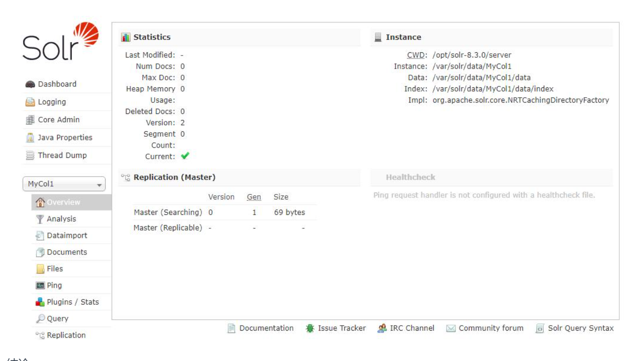The image size is (644, 361).
Task: Click the Thread Dump stack icon
Action: 30,156
